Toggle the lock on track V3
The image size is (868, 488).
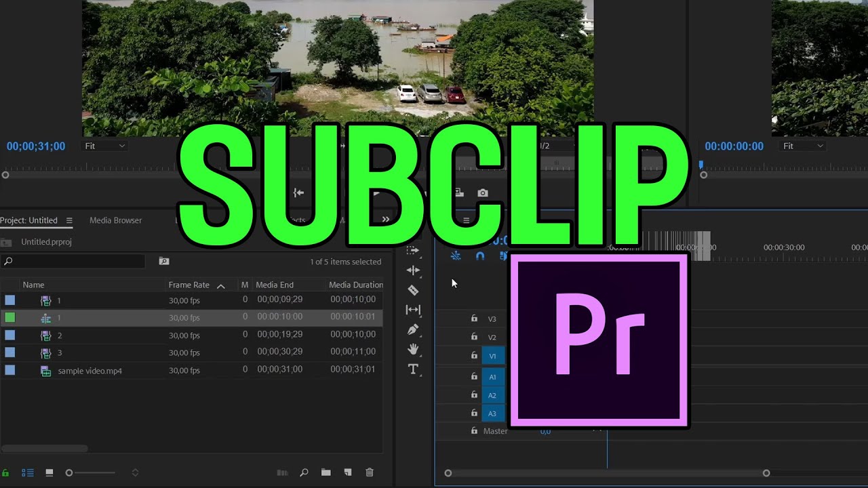[474, 319]
